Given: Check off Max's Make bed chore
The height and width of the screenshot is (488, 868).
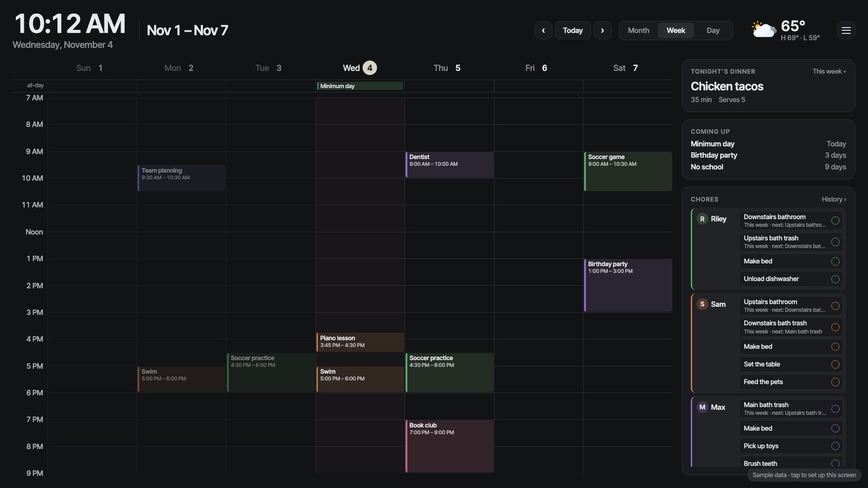Looking at the screenshot, I should tap(835, 429).
